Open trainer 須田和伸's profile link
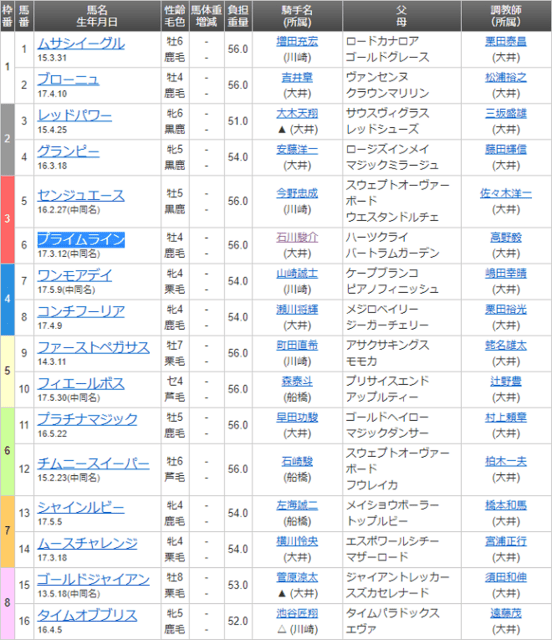The height and width of the screenshot is (640, 552). (x=505, y=577)
